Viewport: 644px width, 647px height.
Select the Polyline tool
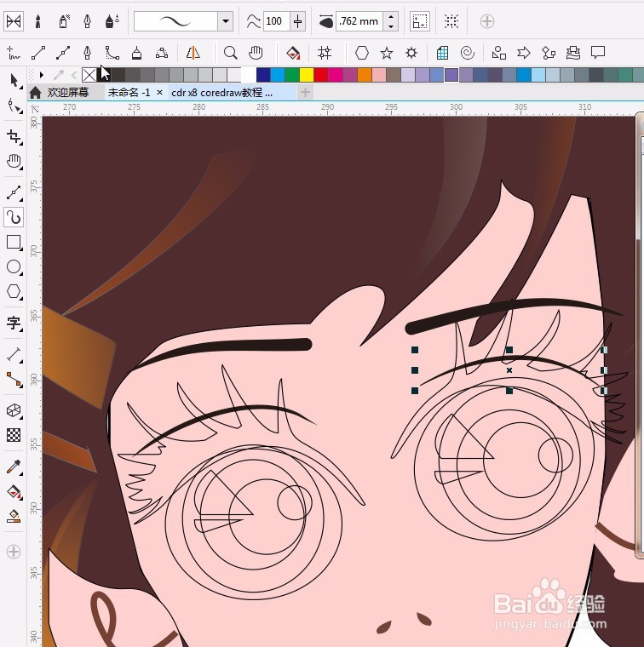(136, 53)
